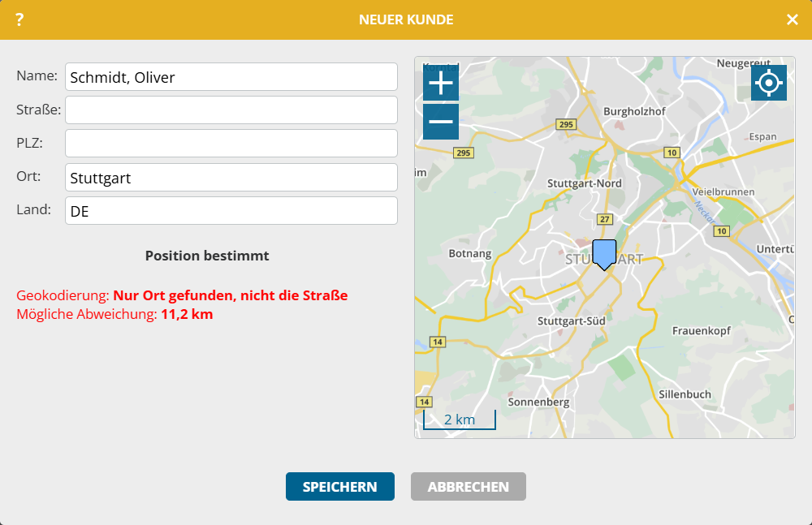Click the road 27 shield on map
Viewport: 812px width, 525px height.
point(603,219)
